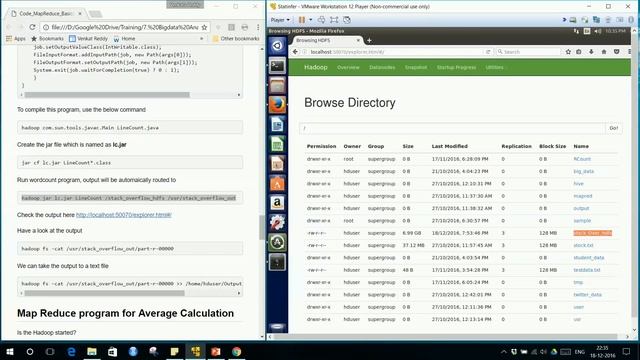Image resolution: width=640 pixels, height=360 pixels.
Task: Enter full screen mode in VMware Player
Action: [x=334, y=20]
